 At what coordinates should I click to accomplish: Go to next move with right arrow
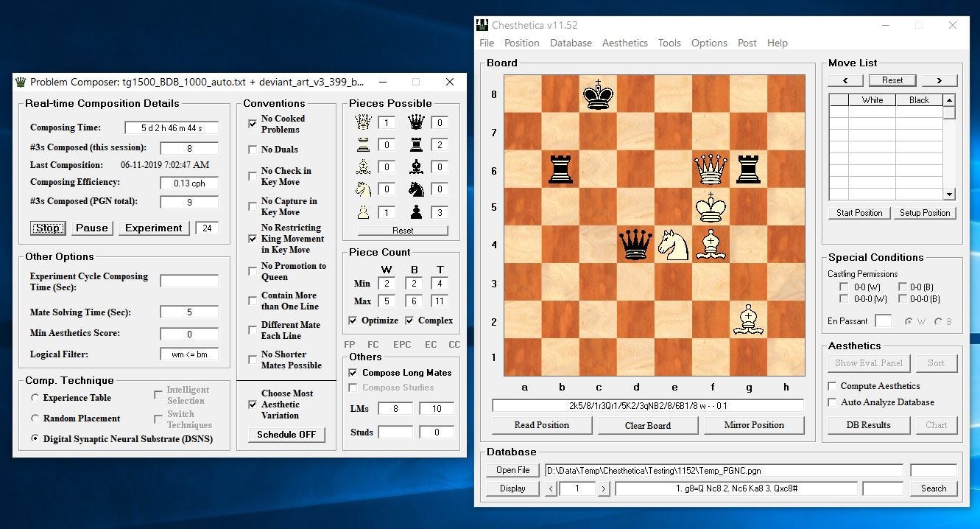point(940,80)
